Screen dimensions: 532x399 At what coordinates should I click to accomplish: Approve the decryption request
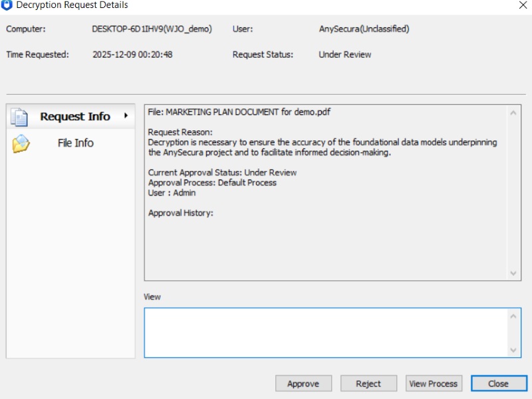coord(303,383)
